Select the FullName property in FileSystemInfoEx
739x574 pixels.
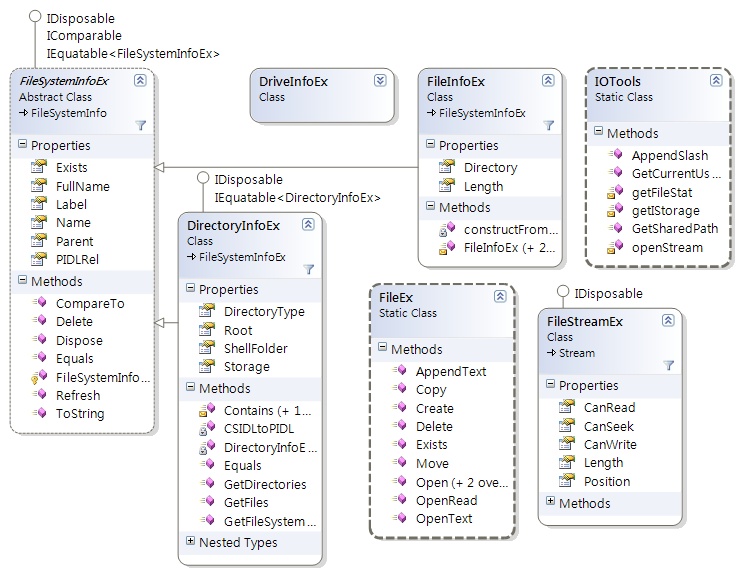pos(83,186)
